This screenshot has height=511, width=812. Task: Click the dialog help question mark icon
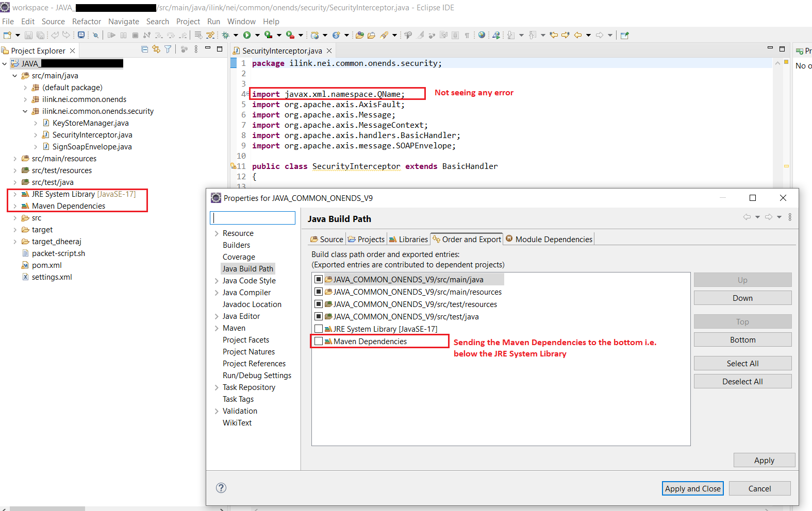pos(221,488)
